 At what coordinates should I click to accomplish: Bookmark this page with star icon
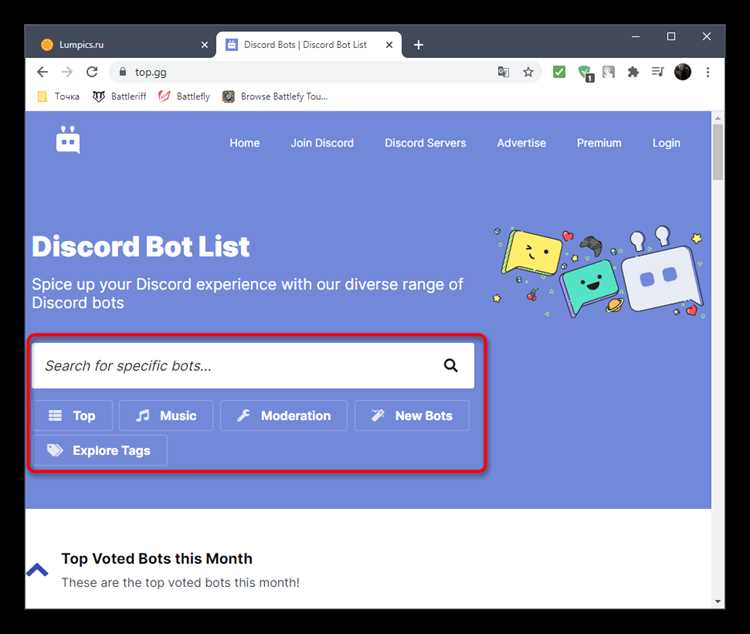(x=528, y=72)
